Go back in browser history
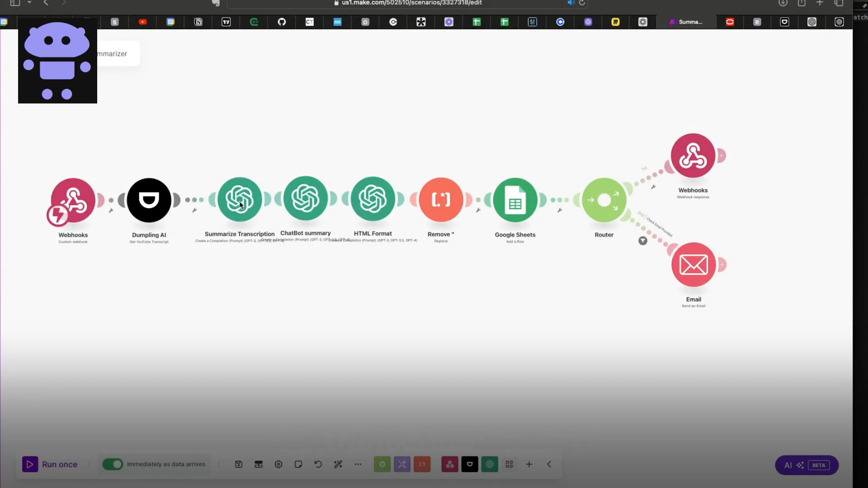This screenshot has width=868, height=488. pyautogui.click(x=46, y=3)
